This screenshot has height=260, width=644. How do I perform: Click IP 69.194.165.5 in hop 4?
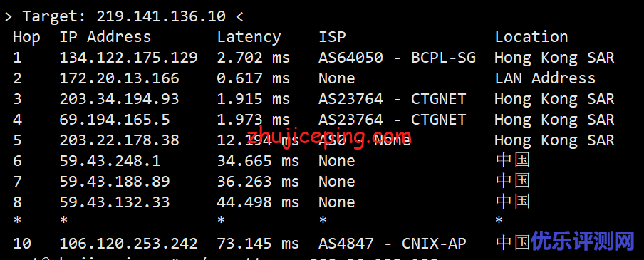[115, 120]
